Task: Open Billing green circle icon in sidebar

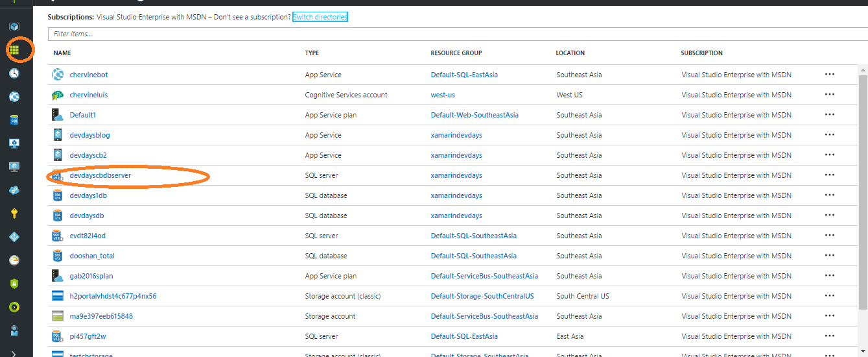Action: [x=14, y=307]
